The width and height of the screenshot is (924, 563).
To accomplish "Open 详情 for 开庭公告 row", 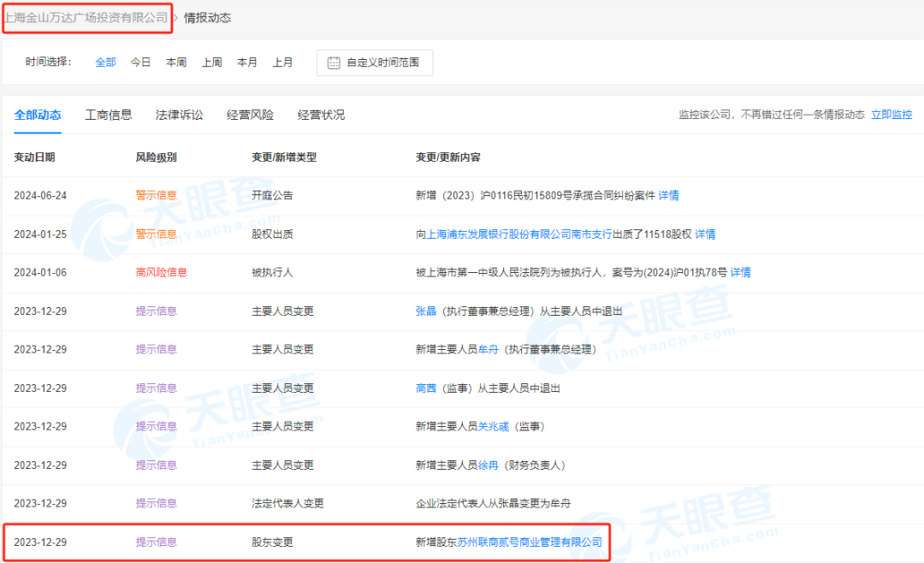I will pos(668,196).
